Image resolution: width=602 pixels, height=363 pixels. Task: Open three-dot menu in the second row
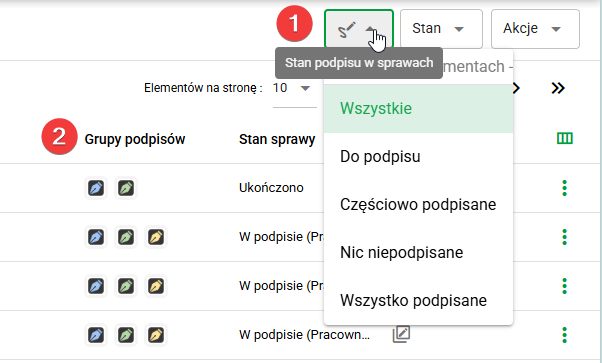point(564,237)
